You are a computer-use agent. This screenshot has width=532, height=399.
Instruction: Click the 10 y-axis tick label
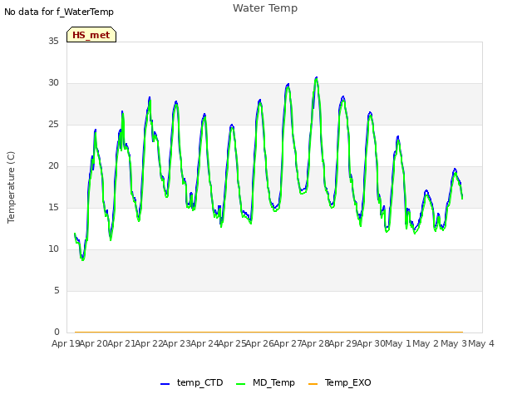(53, 249)
